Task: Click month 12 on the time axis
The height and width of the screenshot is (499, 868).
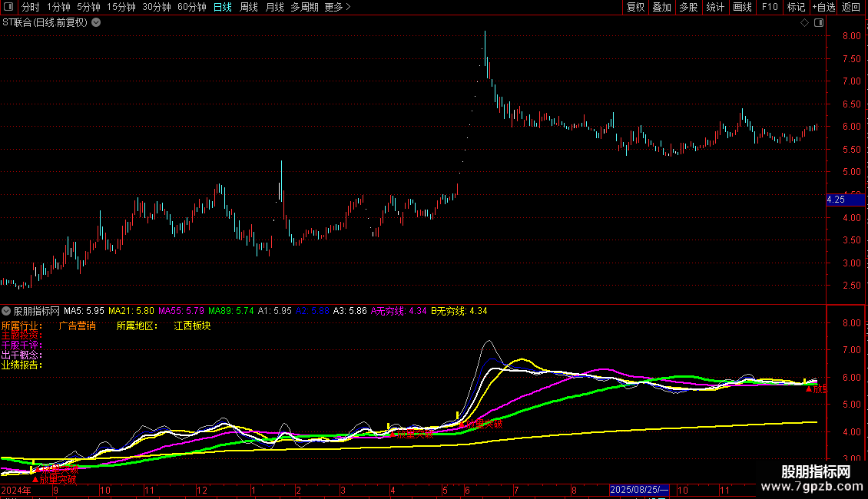Action: pyautogui.click(x=201, y=490)
